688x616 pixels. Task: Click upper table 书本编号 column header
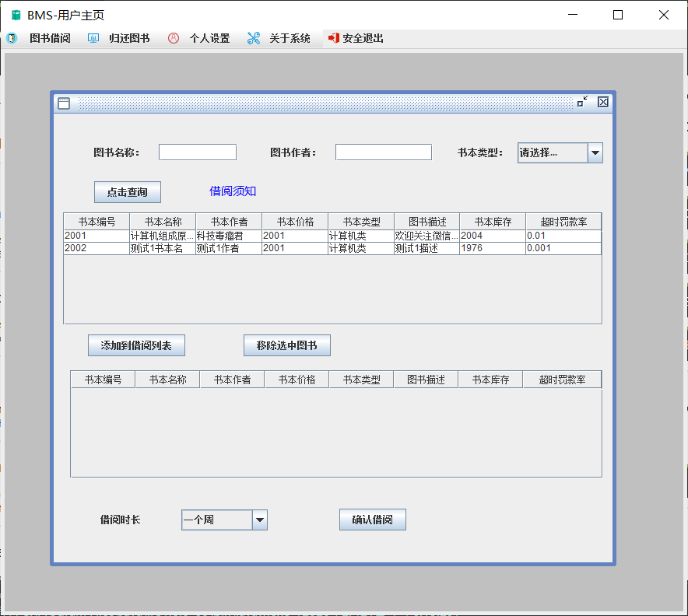(97, 222)
